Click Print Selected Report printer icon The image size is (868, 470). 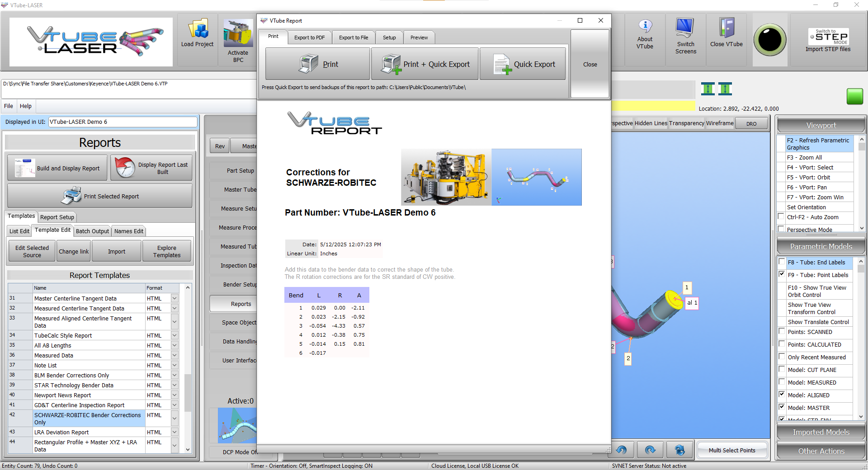pyautogui.click(x=71, y=196)
